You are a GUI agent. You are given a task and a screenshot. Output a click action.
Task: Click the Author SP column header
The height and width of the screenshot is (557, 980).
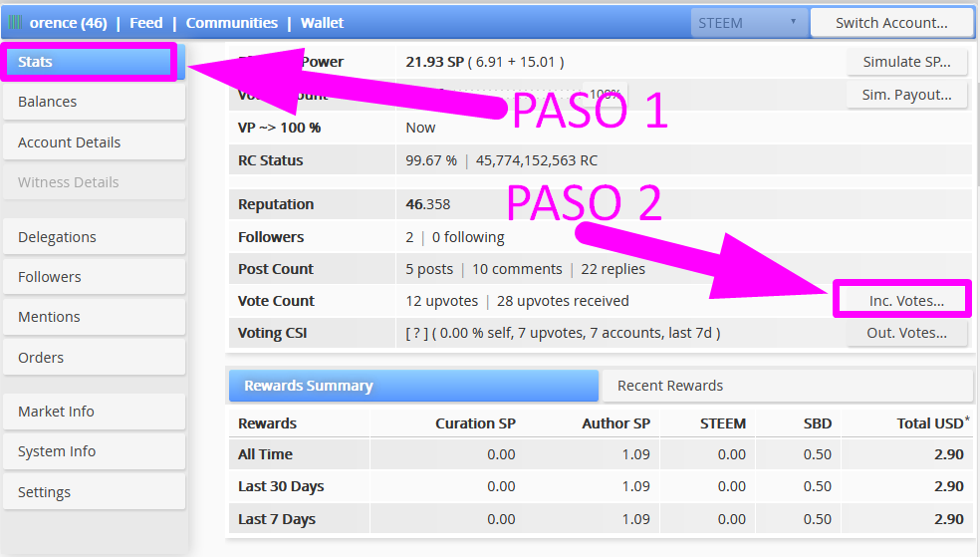pos(616,423)
